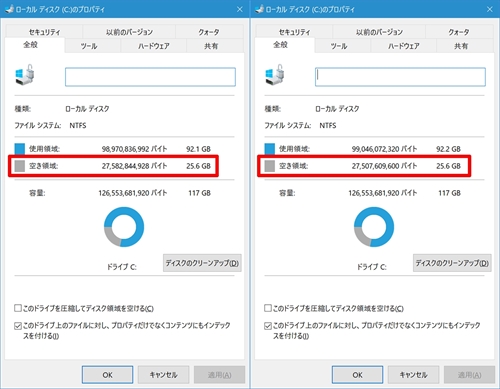Screen dimensions: 500x389
Task: Click the title bar disk icon of the left window
Action: 9,9
